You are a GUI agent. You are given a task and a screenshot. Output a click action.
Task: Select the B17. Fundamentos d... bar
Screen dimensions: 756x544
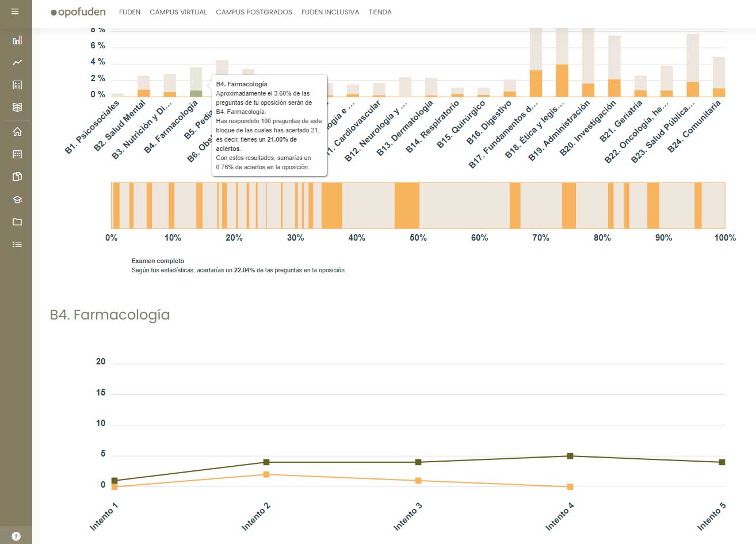point(536,62)
